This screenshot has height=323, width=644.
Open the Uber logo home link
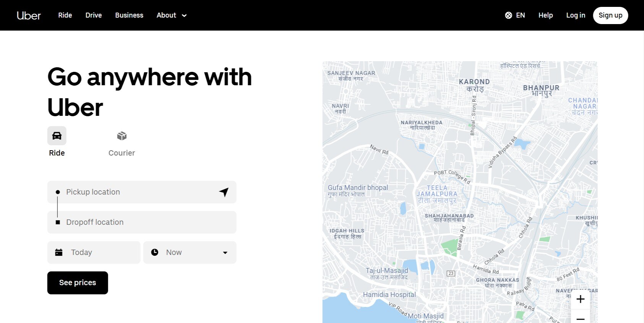29,15
